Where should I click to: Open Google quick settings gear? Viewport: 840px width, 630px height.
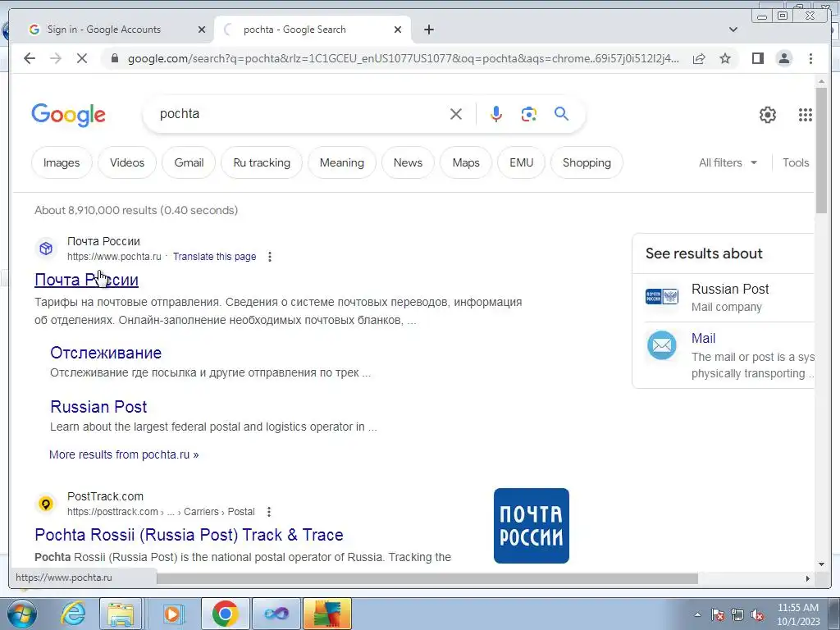click(x=768, y=115)
